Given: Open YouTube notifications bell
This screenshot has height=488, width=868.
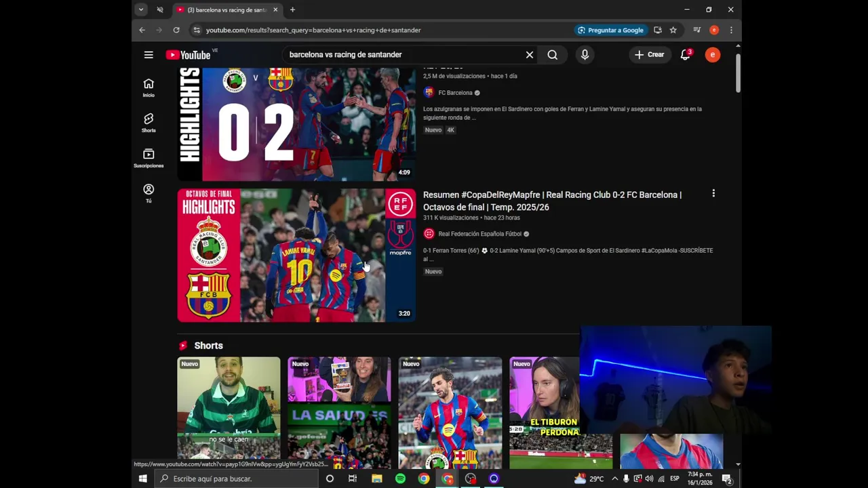Looking at the screenshot, I should tap(686, 55).
